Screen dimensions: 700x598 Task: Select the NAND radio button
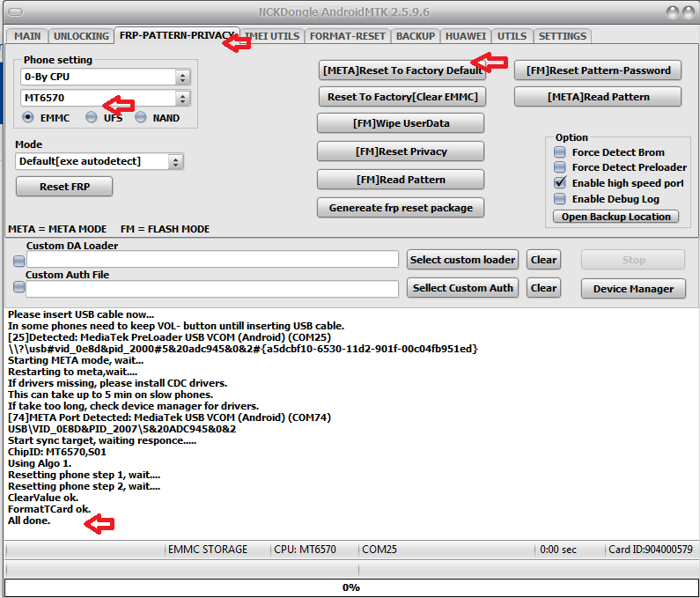click(x=141, y=117)
